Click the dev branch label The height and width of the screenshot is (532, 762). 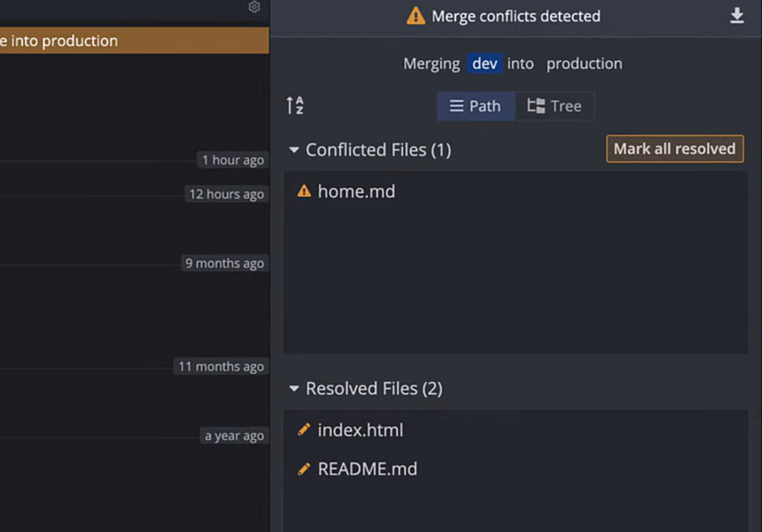(484, 63)
